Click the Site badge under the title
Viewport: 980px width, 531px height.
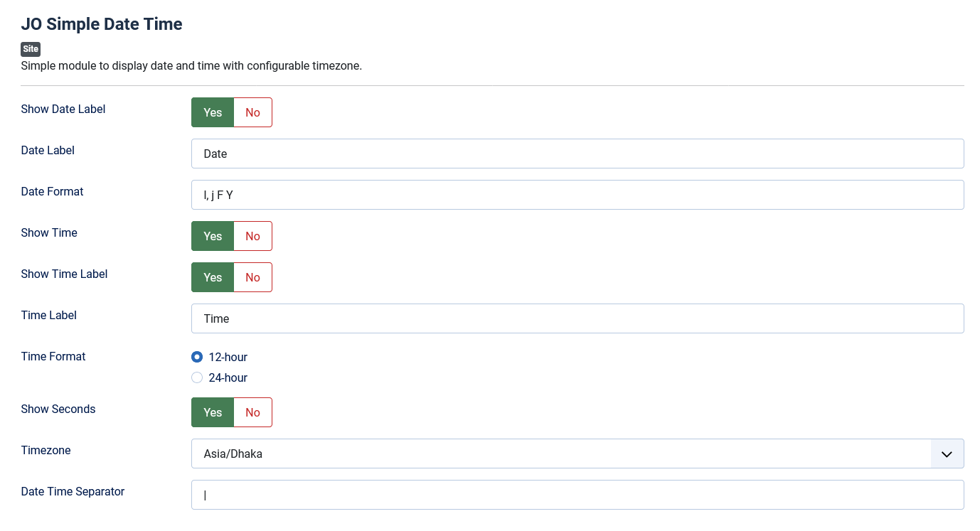click(31, 49)
